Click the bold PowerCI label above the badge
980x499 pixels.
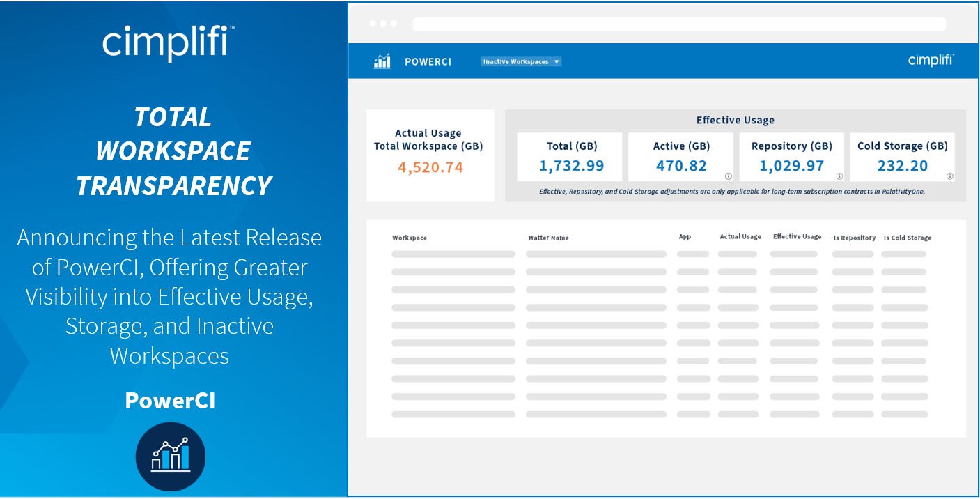point(170,400)
